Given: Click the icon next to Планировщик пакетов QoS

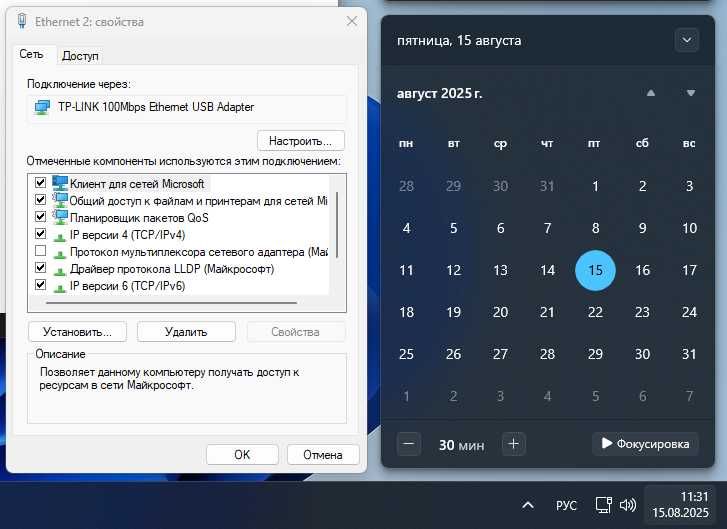Looking at the screenshot, I should [x=60, y=217].
